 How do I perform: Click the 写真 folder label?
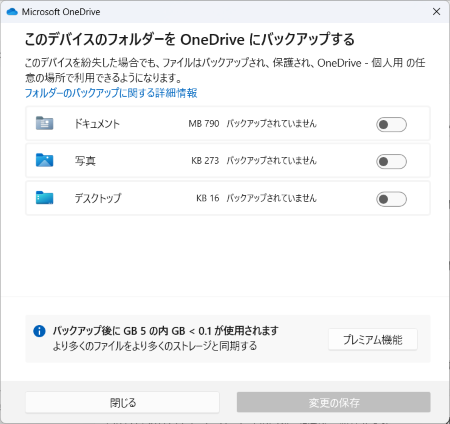[85, 161]
